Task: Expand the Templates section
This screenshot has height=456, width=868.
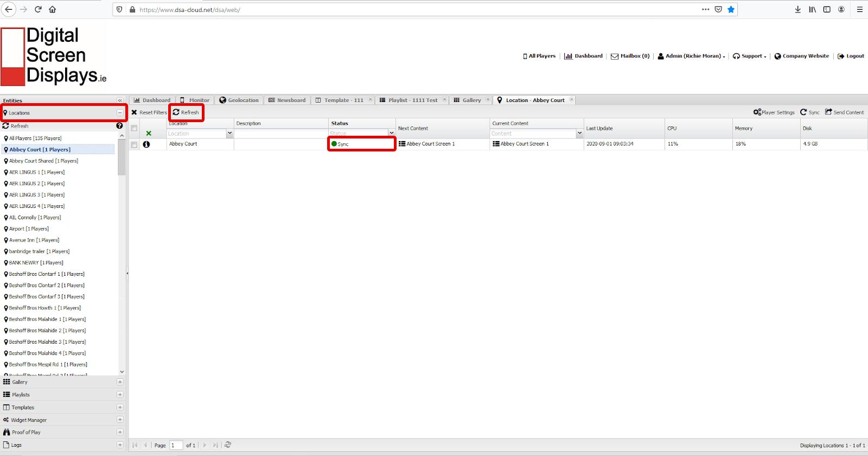Action: (120, 407)
